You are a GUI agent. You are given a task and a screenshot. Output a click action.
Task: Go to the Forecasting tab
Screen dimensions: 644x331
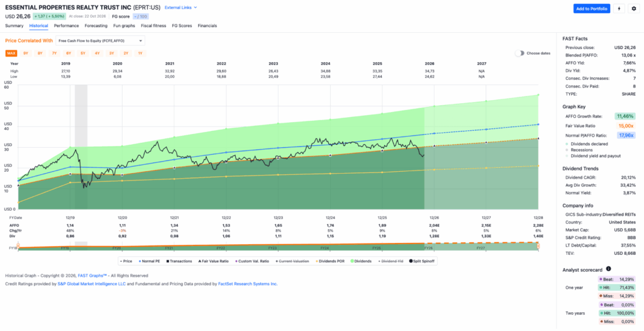[x=96, y=26]
